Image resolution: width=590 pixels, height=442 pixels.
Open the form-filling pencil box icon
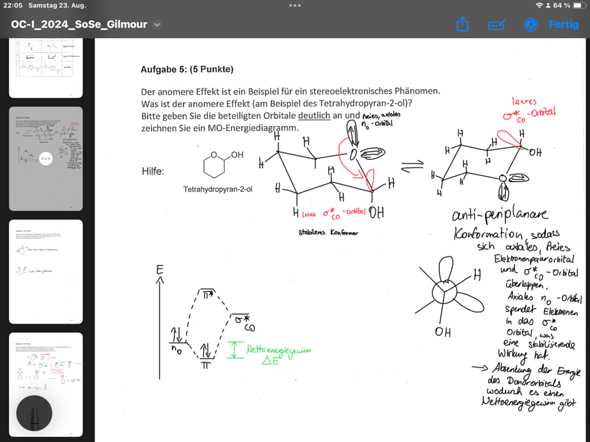(497, 25)
